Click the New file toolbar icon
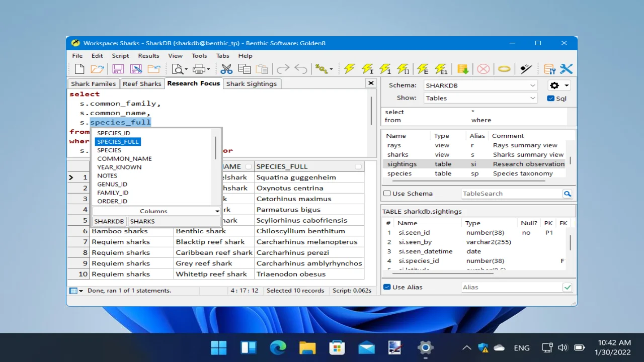The image size is (644, 362). click(x=79, y=69)
